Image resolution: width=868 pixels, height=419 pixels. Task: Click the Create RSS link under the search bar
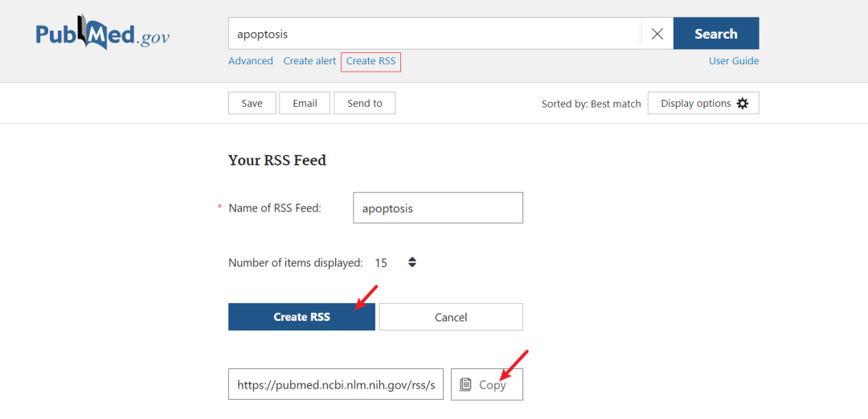(371, 61)
